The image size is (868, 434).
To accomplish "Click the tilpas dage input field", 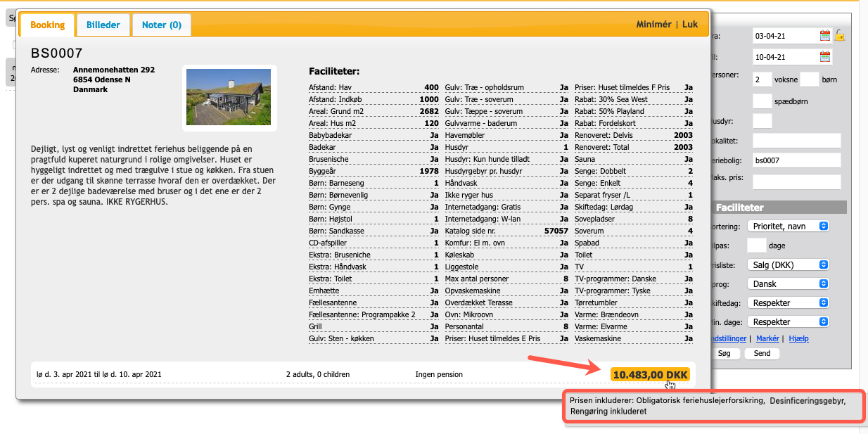I will point(756,245).
